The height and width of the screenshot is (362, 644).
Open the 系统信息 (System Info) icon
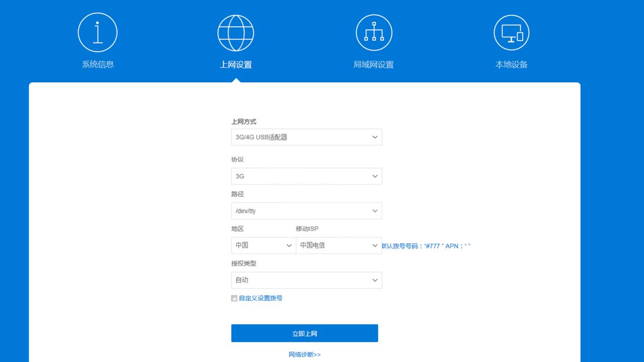click(x=97, y=32)
